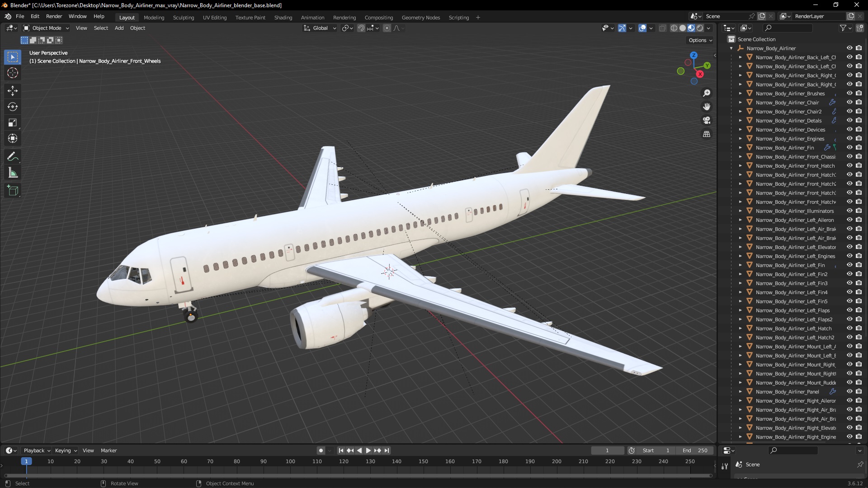Switch to solid viewport shading
This screenshot has width=868, height=488.
click(x=683, y=28)
